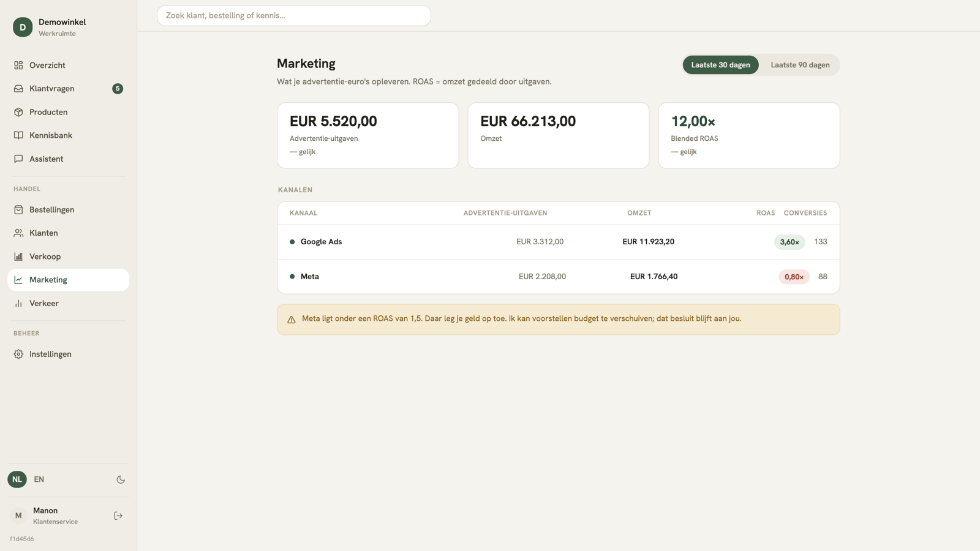
Task: Click the EUR 5.520,00 ad spend value
Action: [x=333, y=121]
